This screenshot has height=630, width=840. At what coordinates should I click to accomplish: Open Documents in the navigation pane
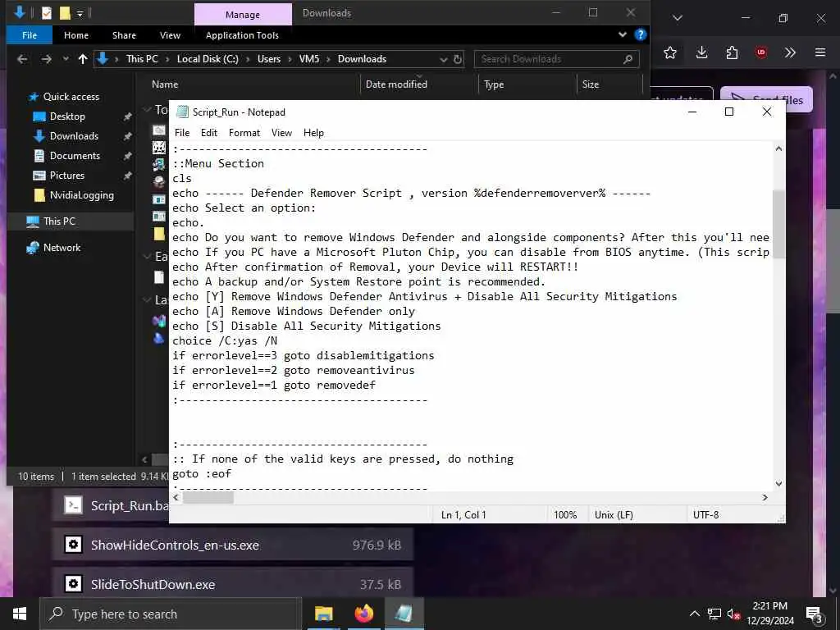[x=75, y=156]
